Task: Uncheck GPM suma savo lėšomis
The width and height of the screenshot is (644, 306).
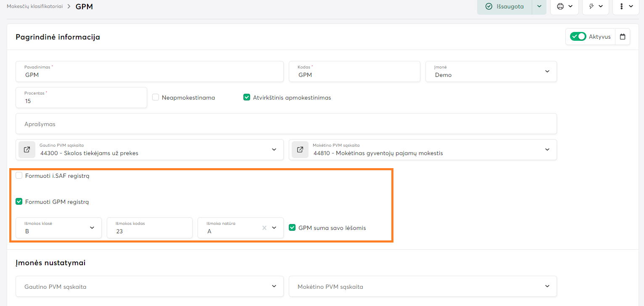Action: pos(293,228)
